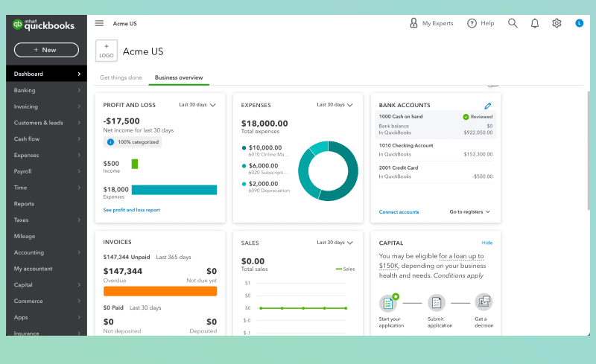Open Invoicing in the sidebar

[46, 106]
